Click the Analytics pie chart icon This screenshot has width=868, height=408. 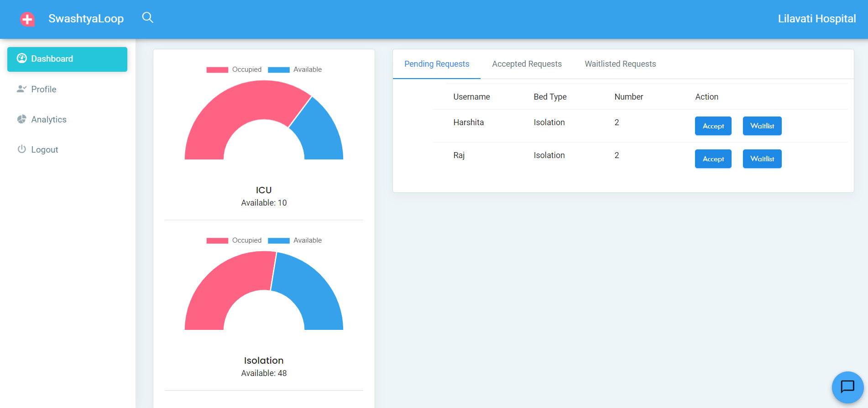pos(21,119)
